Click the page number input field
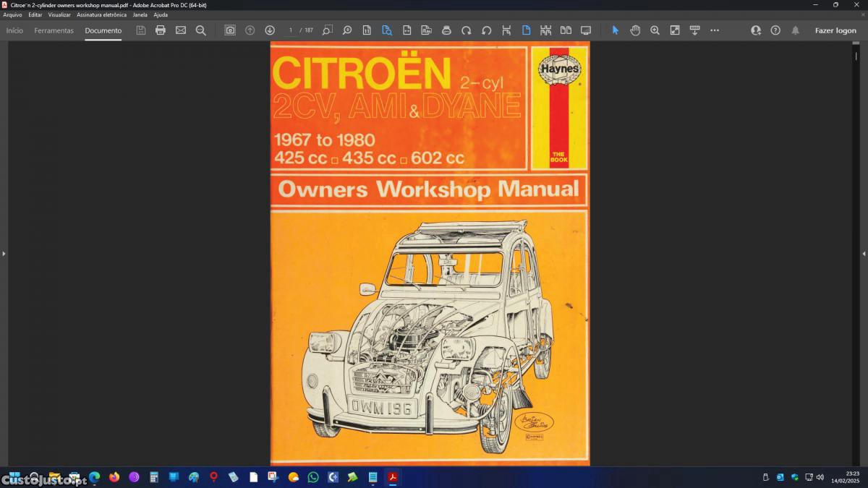Viewport: 868px width, 488px height. 291,30
